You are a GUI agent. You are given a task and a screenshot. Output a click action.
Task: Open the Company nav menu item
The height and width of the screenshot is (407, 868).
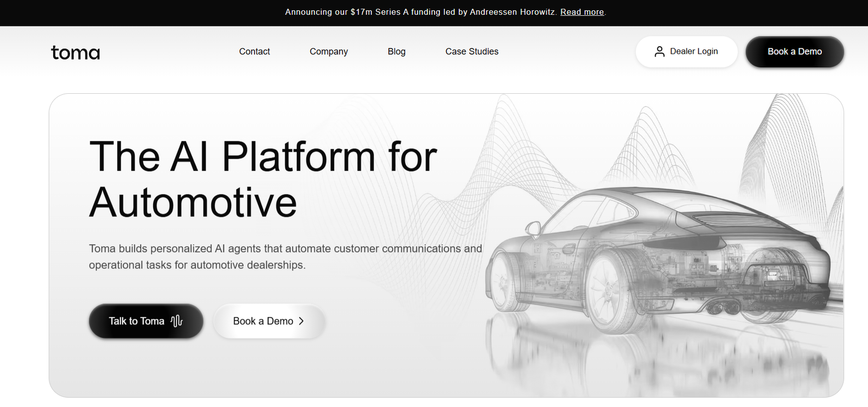pos(328,51)
